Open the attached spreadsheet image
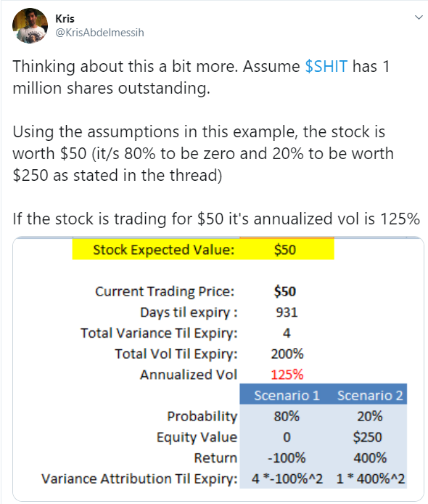Image resolution: width=428 pixels, height=504 pixels. pyautogui.click(x=218, y=369)
